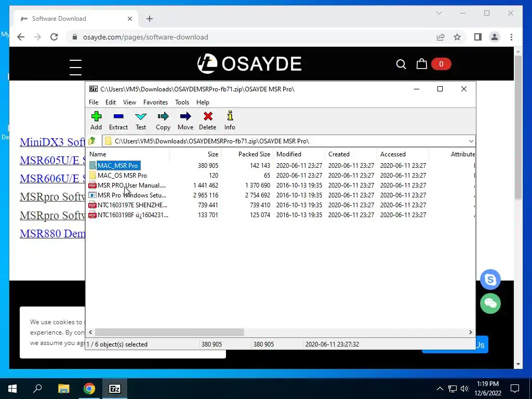Image resolution: width=532 pixels, height=399 pixels.
Task: Click the NTC1603198F PDF file icon
Action: (92, 215)
